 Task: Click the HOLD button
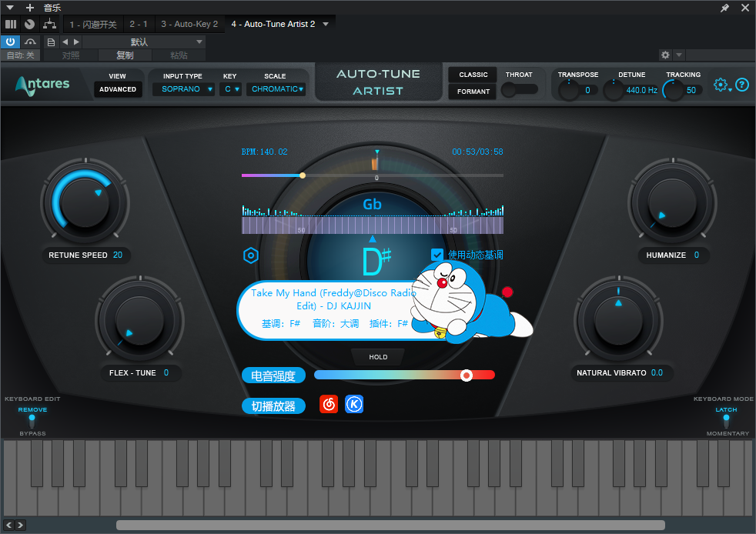tap(378, 357)
